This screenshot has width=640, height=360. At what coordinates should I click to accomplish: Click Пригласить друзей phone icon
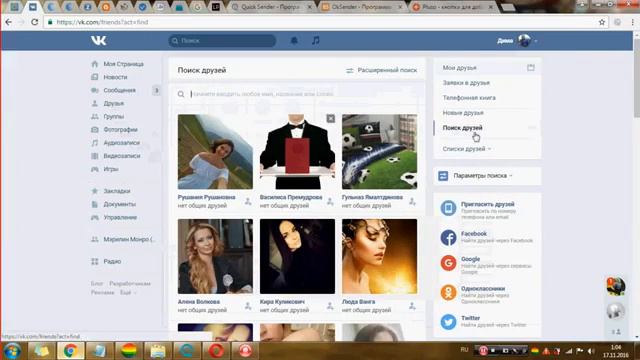click(448, 208)
